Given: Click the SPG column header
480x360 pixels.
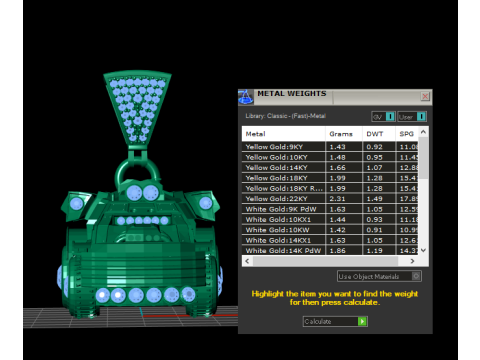Looking at the screenshot, I should click(x=407, y=134).
